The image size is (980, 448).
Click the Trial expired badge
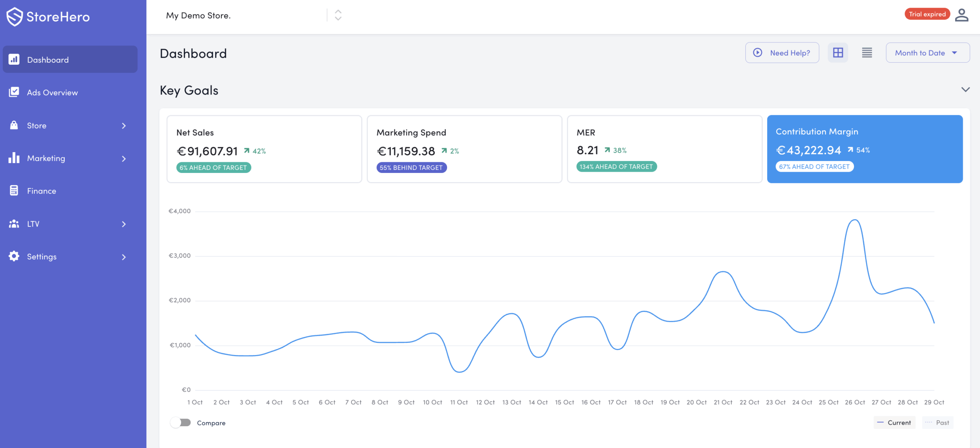[927, 14]
